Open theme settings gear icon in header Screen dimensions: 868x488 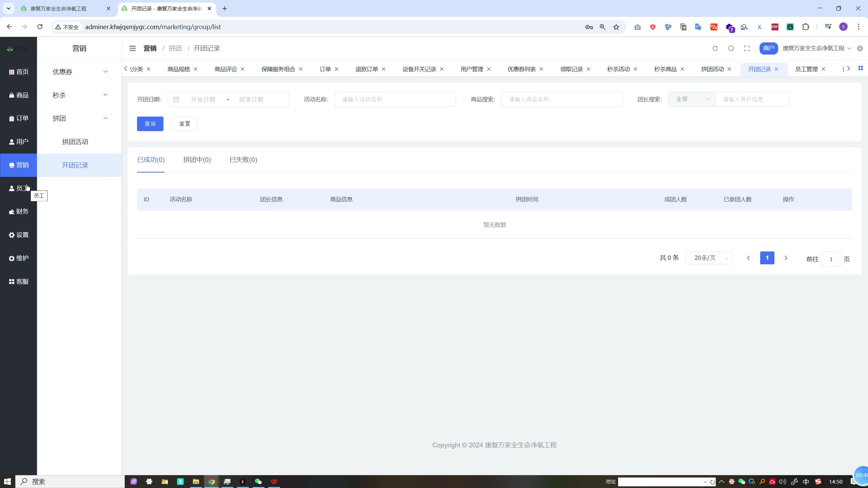click(x=860, y=48)
